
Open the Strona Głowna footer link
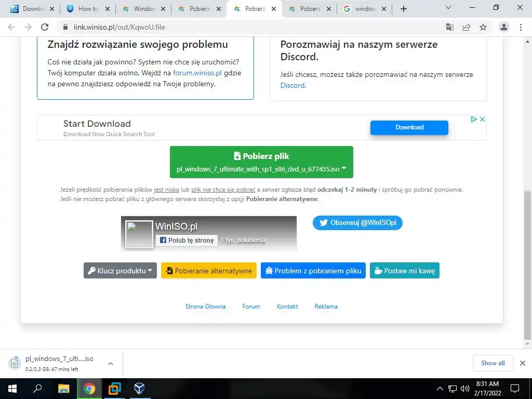pyautogui.click(x=205, y=307)
